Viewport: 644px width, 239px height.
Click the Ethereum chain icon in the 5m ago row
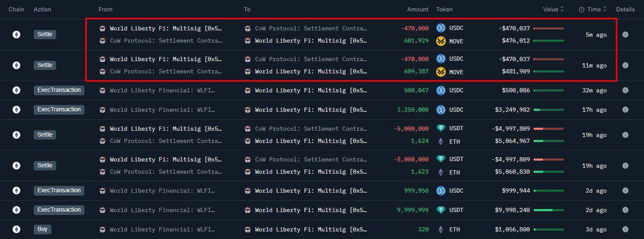tap(17, 34)
